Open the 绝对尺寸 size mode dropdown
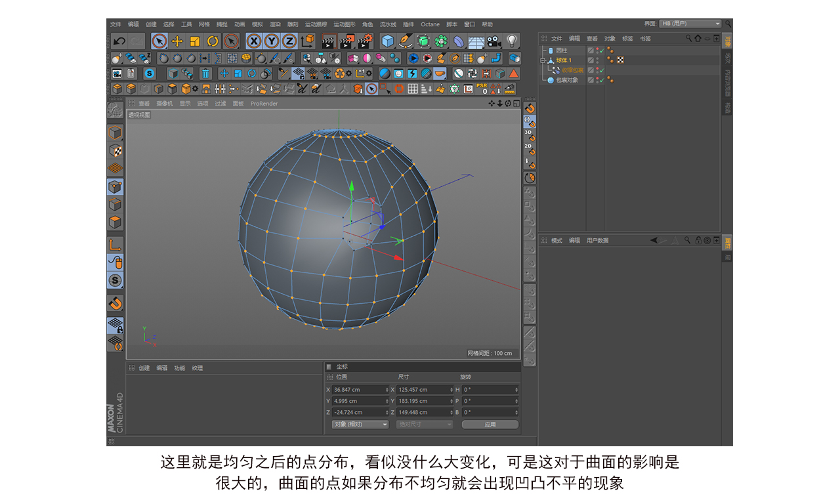 tap(425, 425)
